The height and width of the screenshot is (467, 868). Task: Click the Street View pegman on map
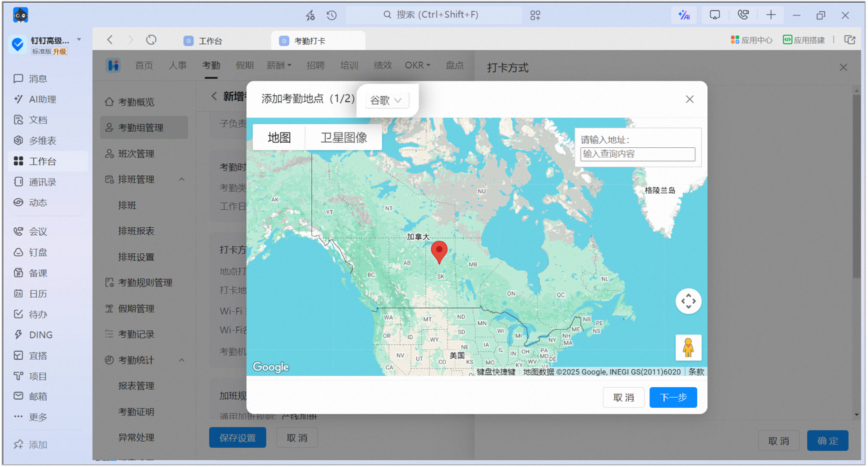pos(688,347)
